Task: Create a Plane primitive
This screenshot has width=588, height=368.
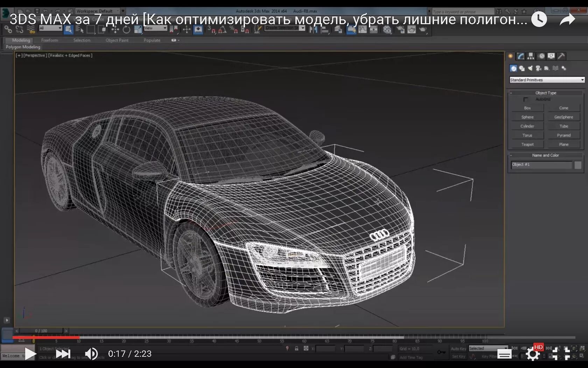Action: click(x=563, y=144)
